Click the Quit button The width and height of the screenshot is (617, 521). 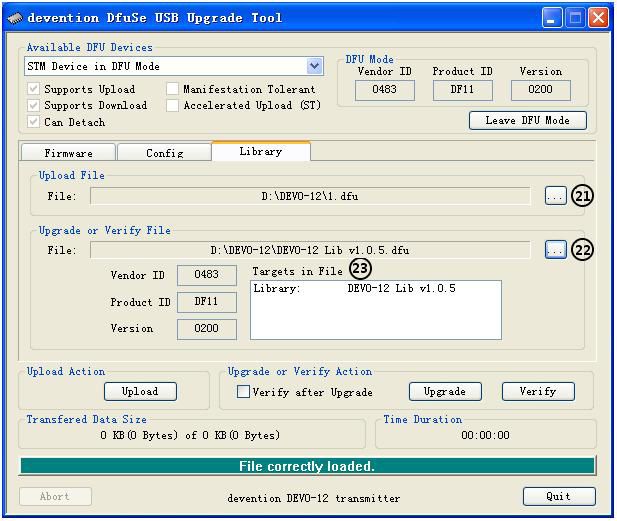[559, 497]
